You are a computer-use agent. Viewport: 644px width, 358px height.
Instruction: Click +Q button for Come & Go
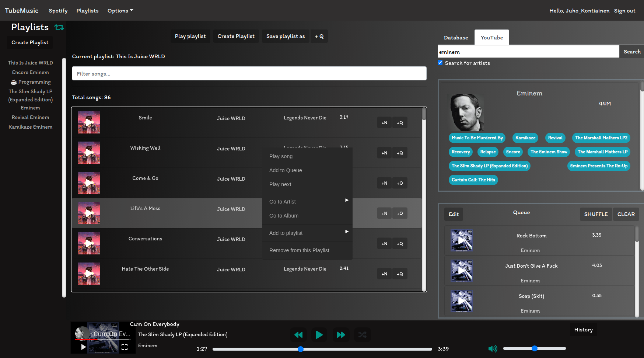(400, 183)
